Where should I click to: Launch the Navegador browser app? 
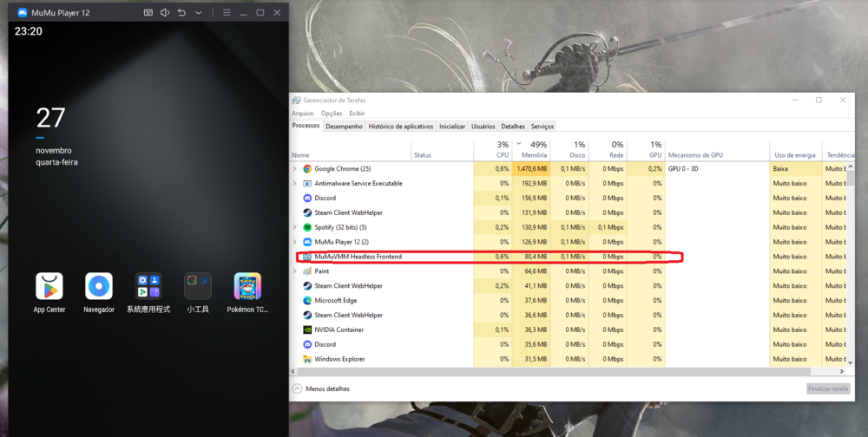coord(99,286)
